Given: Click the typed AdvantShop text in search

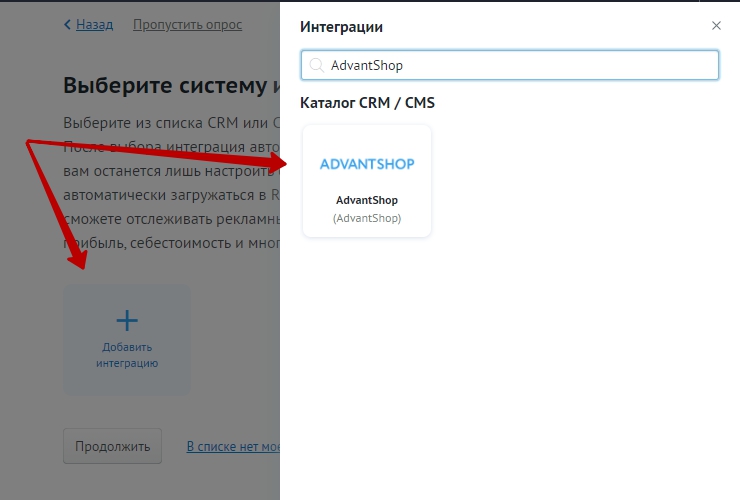Looking at the screenshot, I should click(366, 65).
